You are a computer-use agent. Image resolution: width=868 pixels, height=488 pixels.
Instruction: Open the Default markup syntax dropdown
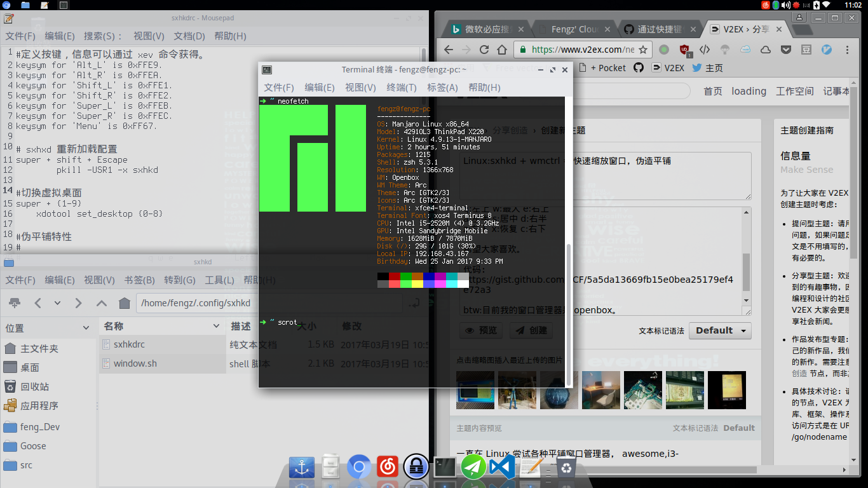[x=720, y=330]
